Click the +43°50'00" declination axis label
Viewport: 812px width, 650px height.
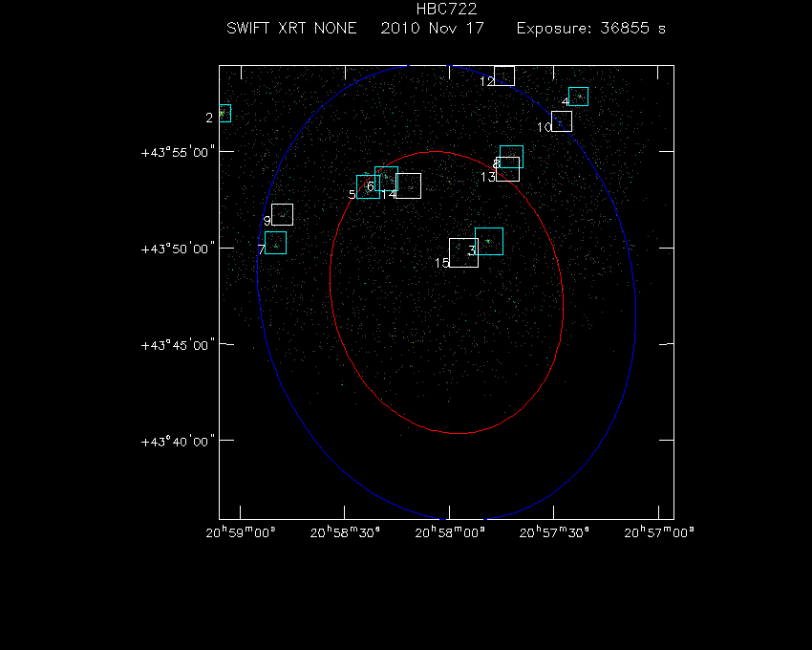click(x=178, y=249)
